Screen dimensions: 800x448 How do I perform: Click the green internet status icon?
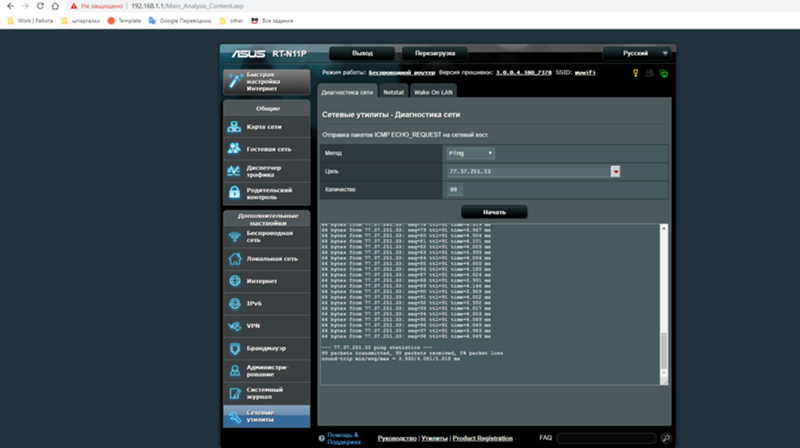tap(663, 73)
